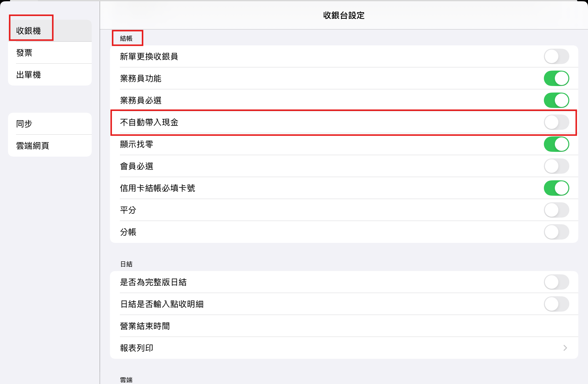Open the 報表列印 row
Screen dimensions: 588x384
(344, 348)
